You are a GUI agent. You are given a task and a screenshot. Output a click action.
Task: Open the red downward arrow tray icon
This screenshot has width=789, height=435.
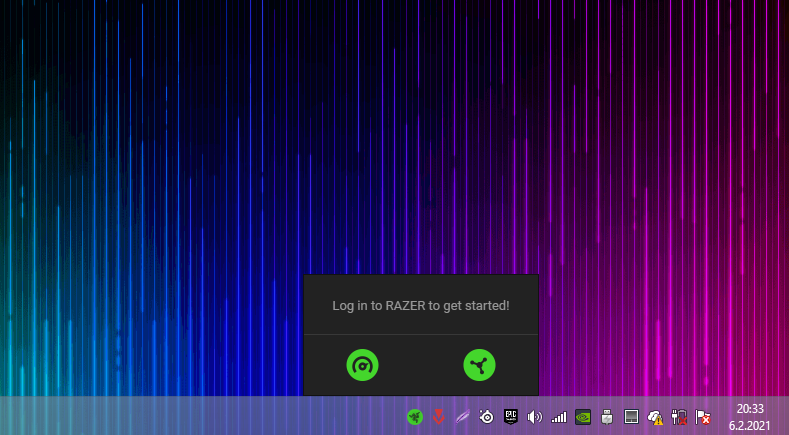point(439,417)
